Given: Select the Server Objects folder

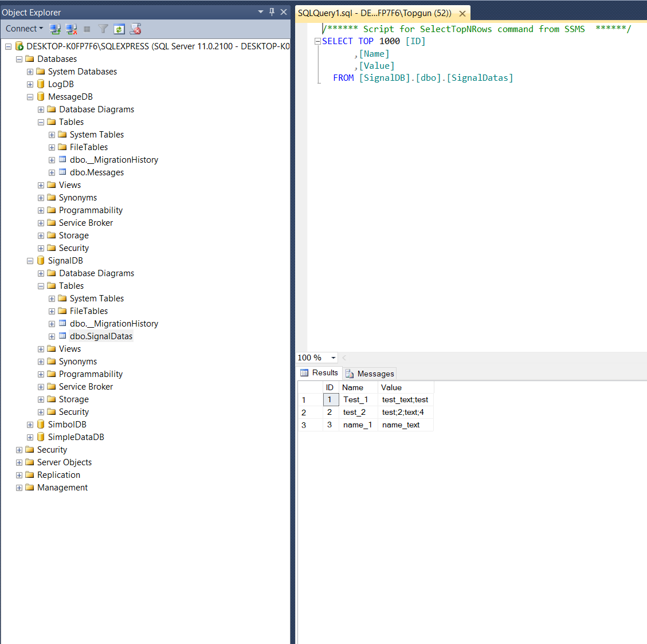Looking at the screenshot, I should click(64, 462).
